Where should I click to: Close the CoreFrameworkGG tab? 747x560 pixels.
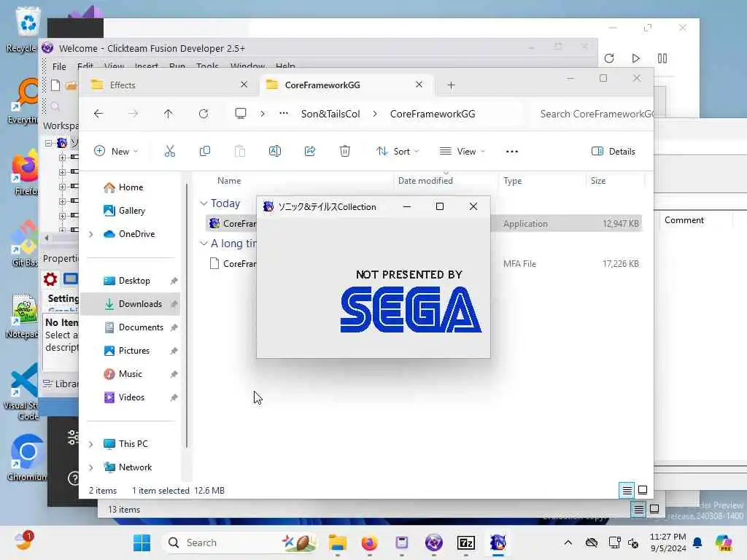tap(419, 85)
